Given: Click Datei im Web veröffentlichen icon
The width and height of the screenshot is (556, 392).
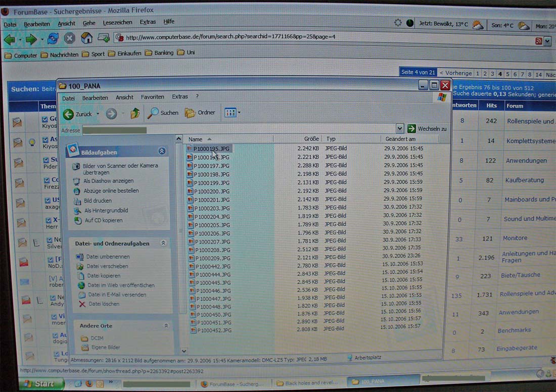Looking at the screenshot, I should [81, 285].
